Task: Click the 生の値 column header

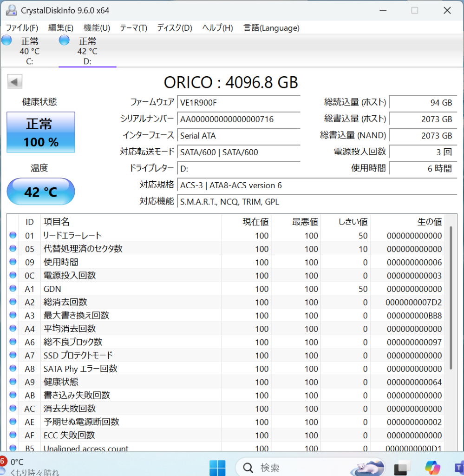Action: pyautogui.click(x=407, y=222)
